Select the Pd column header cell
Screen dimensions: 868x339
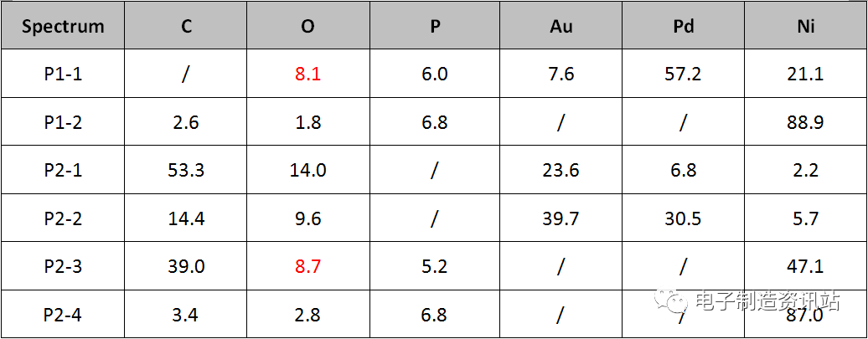pos(683,25)
